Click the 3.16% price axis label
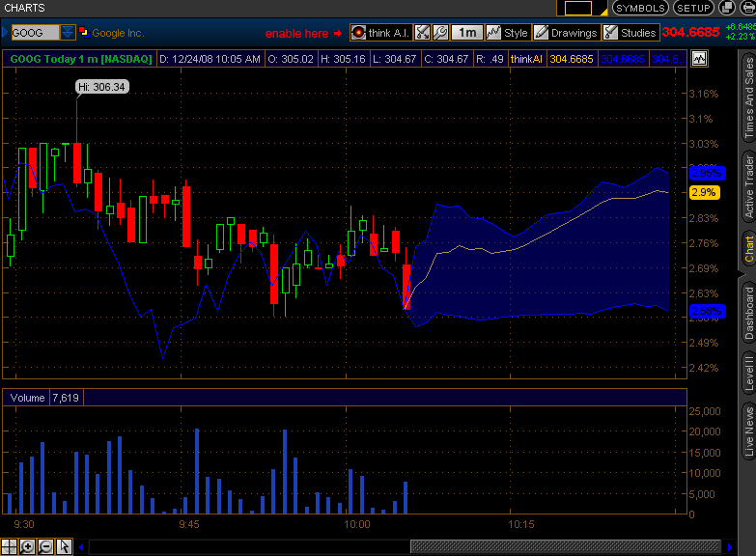 point(704,94)
